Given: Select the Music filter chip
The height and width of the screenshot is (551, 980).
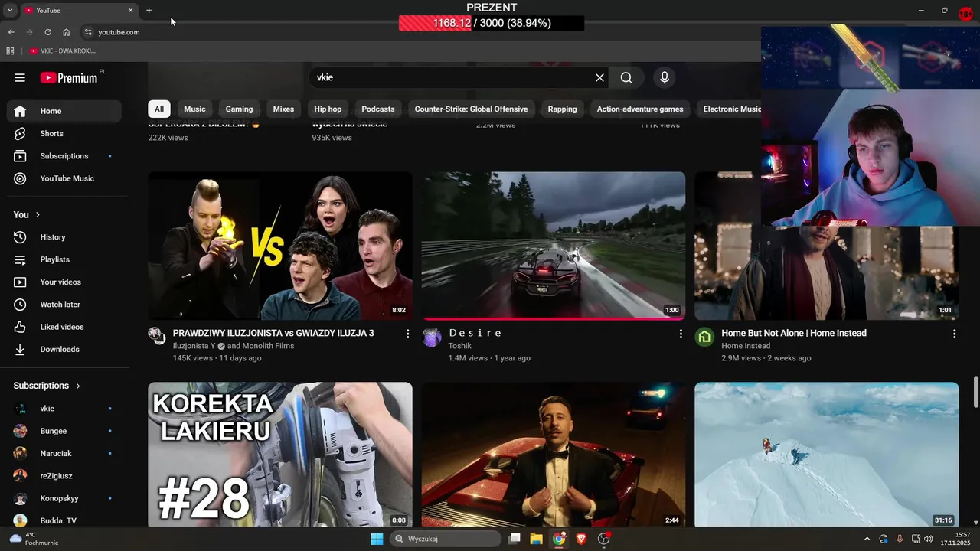Looking at the screenshot, I should coord(194,109).
